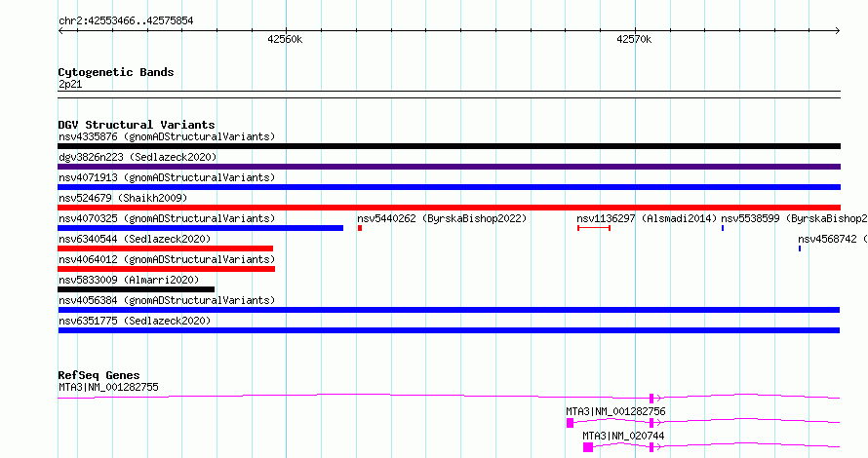Click the nsv6340544 Sedlazeck2020 label
Viewport: 868px width, 458px height.
(135, 239)
